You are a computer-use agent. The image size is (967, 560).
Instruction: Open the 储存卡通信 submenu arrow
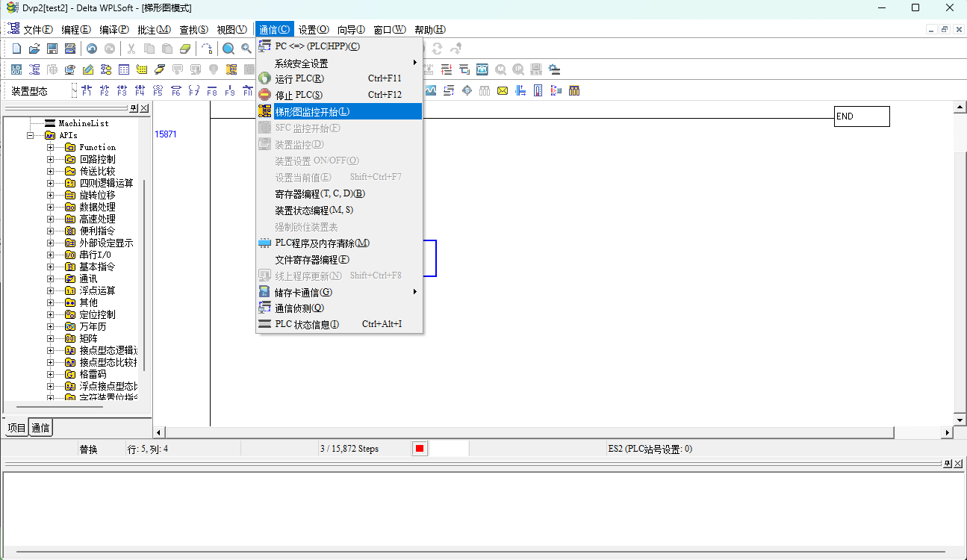tap(415, 292)
